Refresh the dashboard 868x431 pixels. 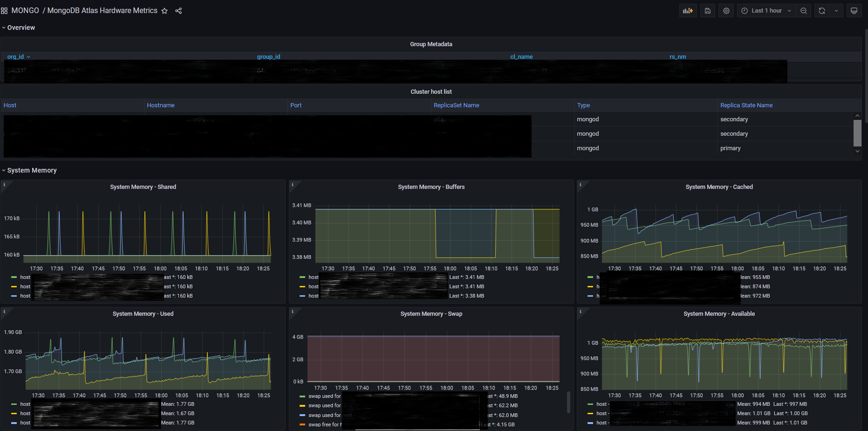pos(822,11)
